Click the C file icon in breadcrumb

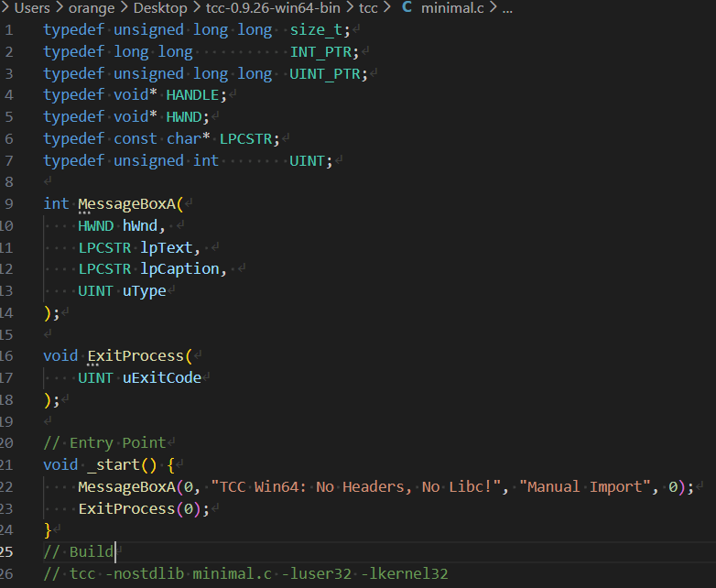coord(407,8)
